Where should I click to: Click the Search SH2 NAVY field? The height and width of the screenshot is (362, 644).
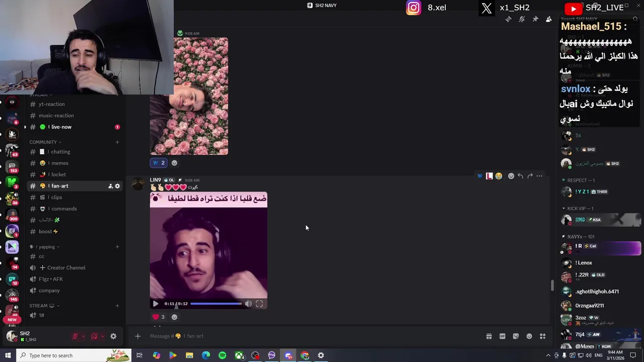(x=599, y=19)
